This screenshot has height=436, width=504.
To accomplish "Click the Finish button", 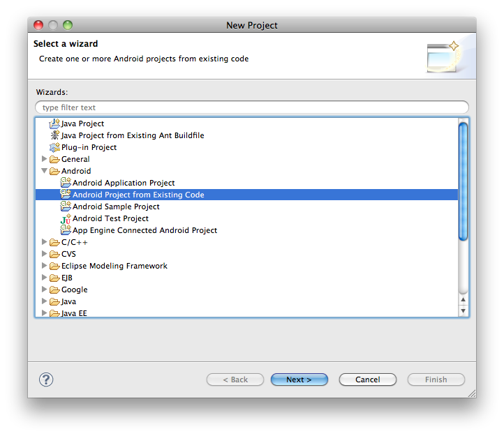I will (436, 379).
